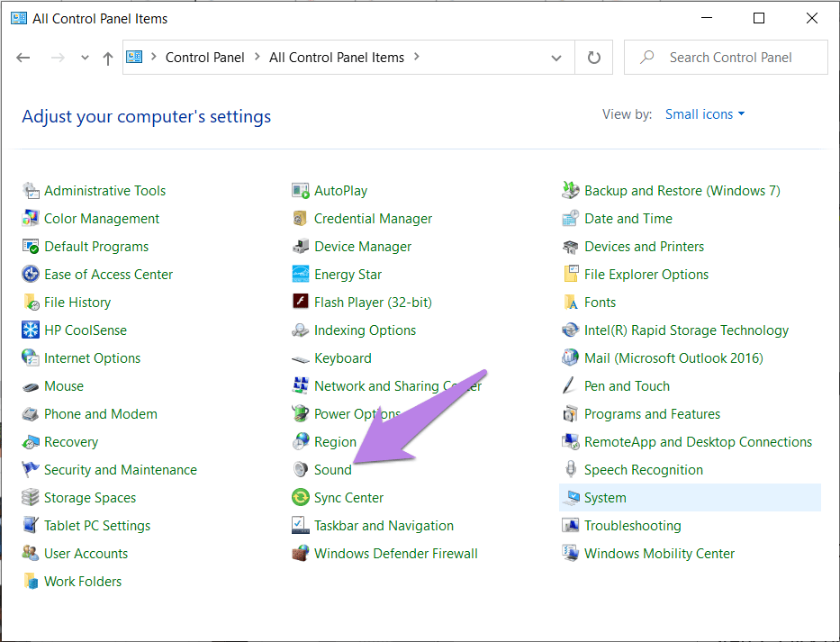Open the Flash Player (32-bit) icon
840x642 pixels.
coord(301,303)
